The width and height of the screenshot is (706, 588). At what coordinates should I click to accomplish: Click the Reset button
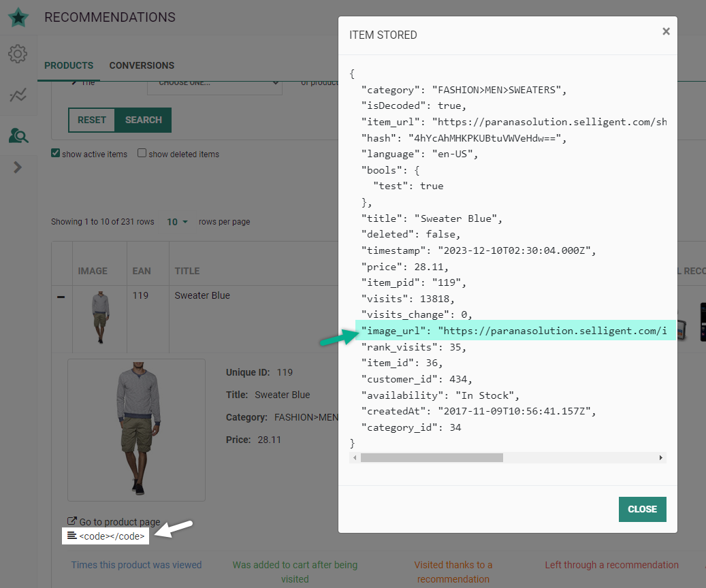pyautogui.click(x=92, y=120)
